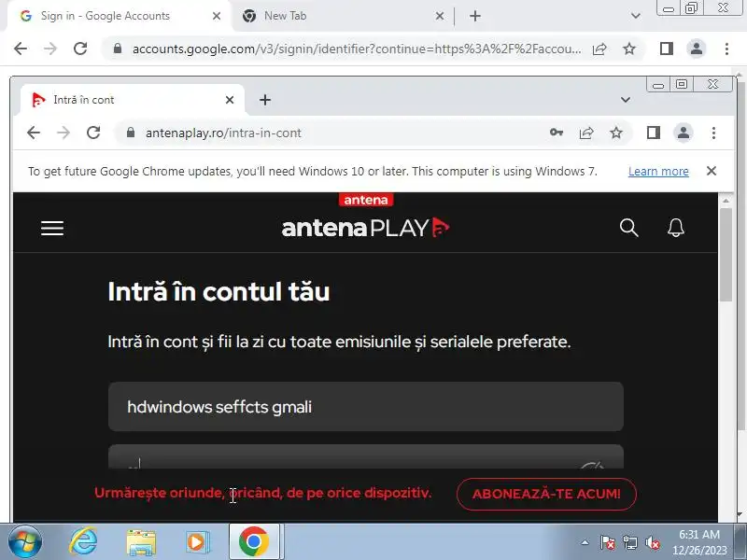Screen dimensions: 747x560
Task: Expand tab search chevron in outer window
Action: pos(635,16)
